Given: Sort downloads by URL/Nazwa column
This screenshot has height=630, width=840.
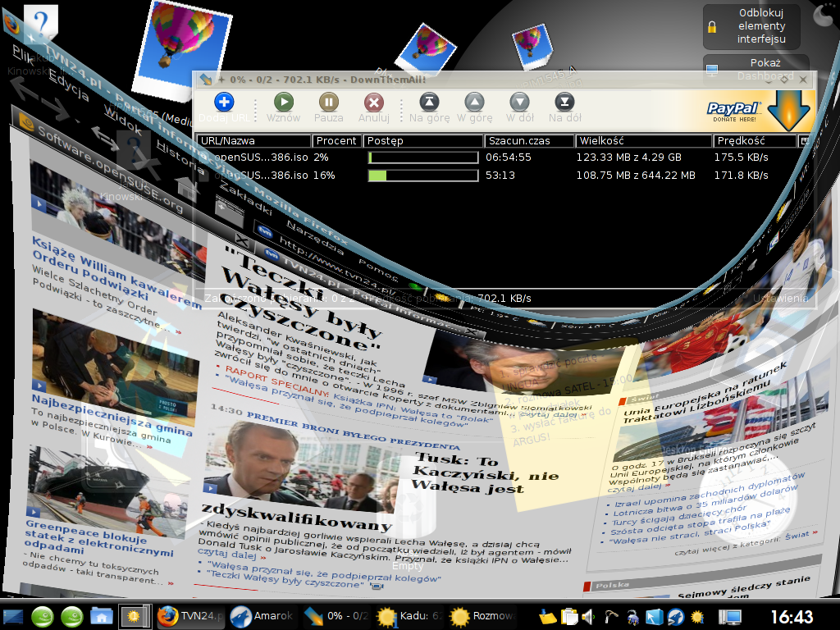Looking at the screenshot, I should coord(253,141).
